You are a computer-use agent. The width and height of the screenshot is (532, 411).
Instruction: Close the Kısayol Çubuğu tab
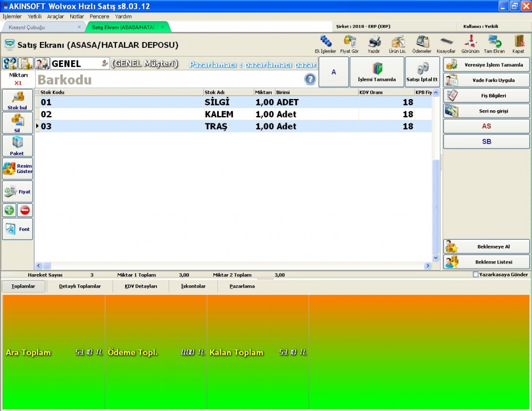click(79, 27)
